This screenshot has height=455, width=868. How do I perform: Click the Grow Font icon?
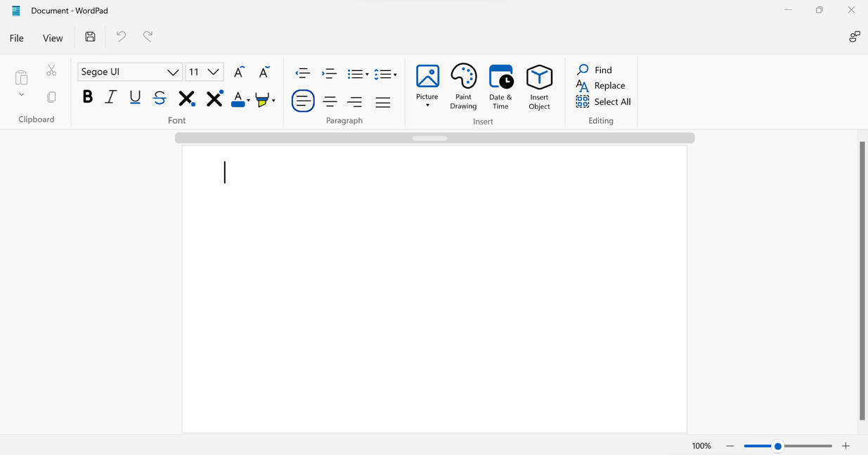[238, 71]
